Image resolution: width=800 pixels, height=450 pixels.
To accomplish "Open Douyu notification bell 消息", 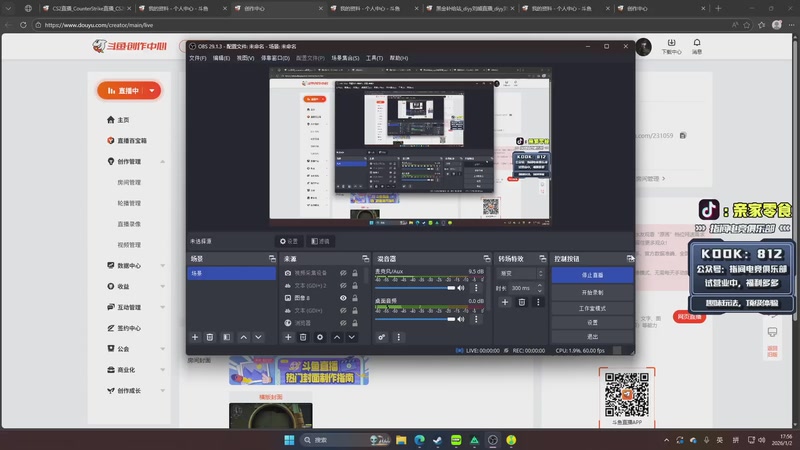I will tap(697, 46).
